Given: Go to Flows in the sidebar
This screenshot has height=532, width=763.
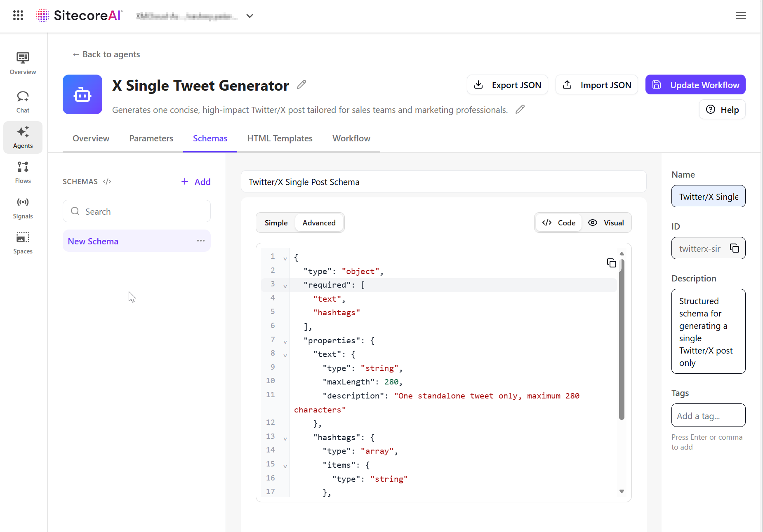Looking at the screenshot, I should coord(23,172).
